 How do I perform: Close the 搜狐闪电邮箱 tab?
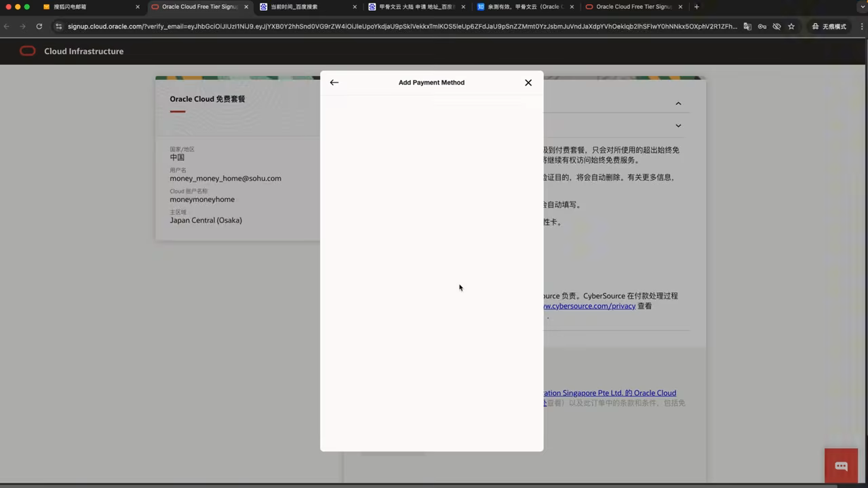pyautogui.click(x=138, y=7)
